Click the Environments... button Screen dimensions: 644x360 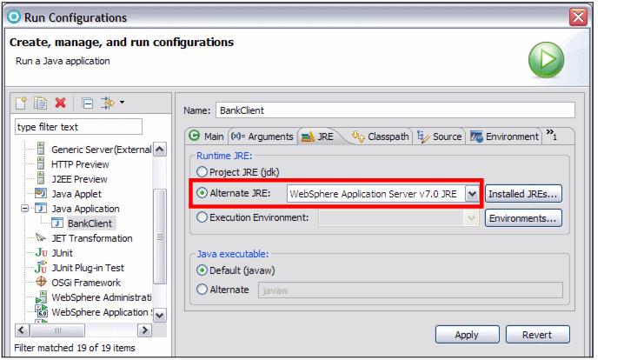523,217
